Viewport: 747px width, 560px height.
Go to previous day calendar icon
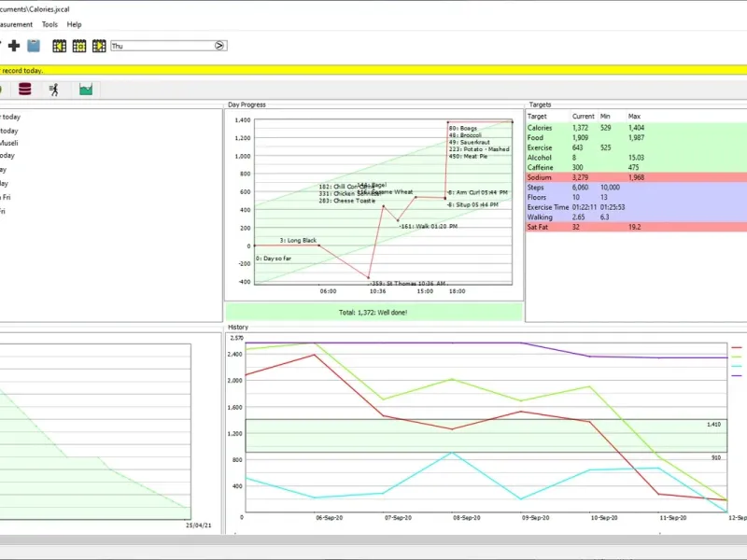pos(60,46)
